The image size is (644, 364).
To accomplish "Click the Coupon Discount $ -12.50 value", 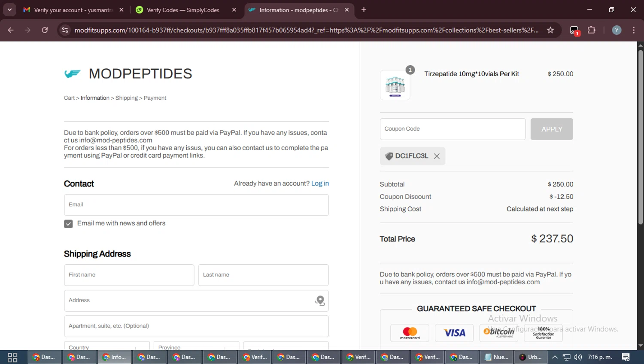I will point(561,197).
